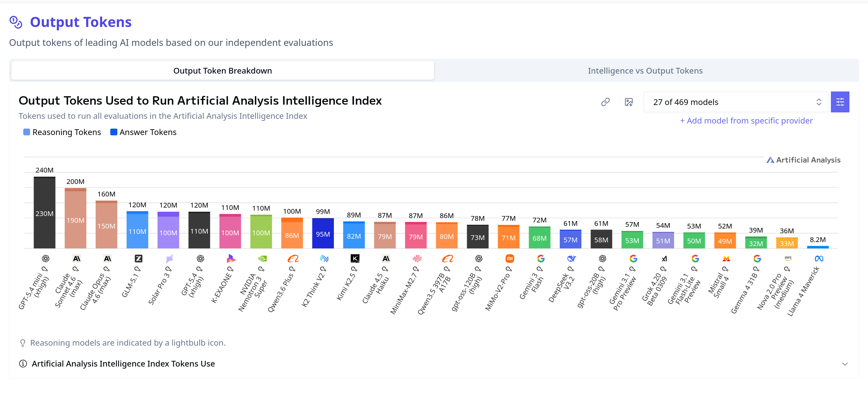The image size is (868, 402).
Task: Click the Xiaomi logo for MiMo-V2-Pro
Action: (510, 259)
